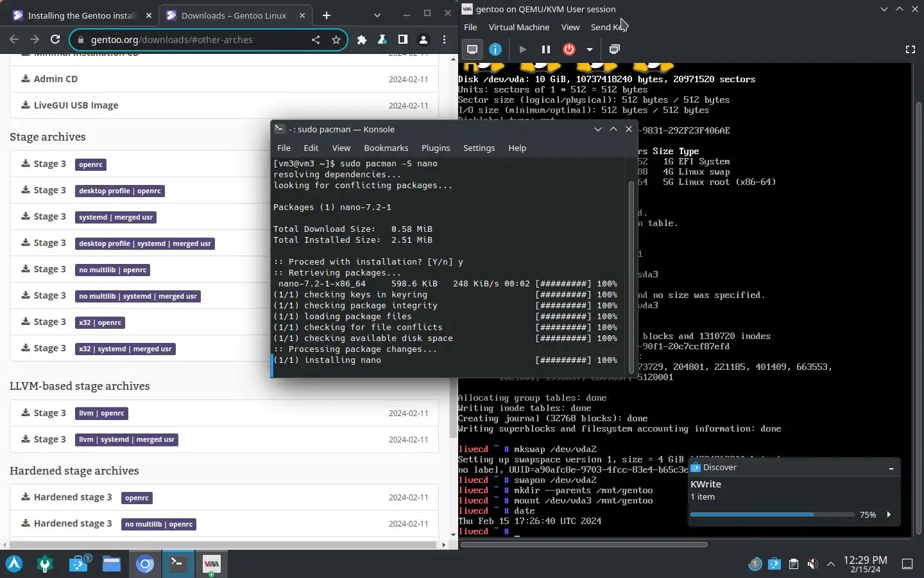Viewport: 924px width, 578px height.
Task: Open the volume control in the system tray
Action: [812, 564]
